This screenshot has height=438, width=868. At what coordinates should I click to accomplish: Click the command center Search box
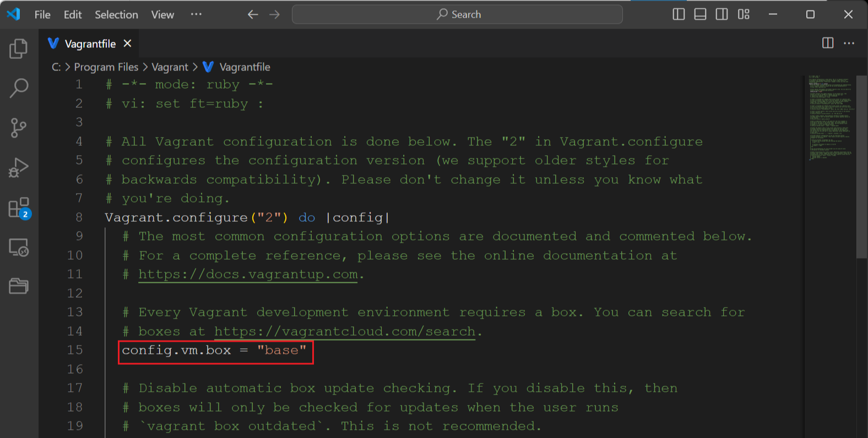pos(457,14)
